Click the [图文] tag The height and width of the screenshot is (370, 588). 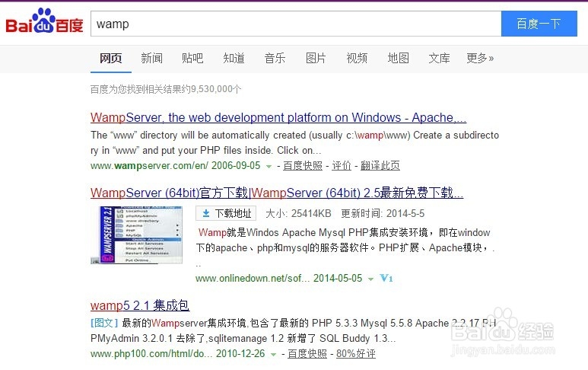click(x=104, y=323)
